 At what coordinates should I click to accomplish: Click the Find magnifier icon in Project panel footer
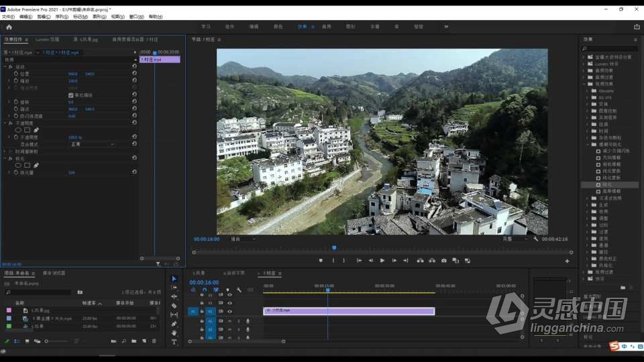[x=123, y=341]
